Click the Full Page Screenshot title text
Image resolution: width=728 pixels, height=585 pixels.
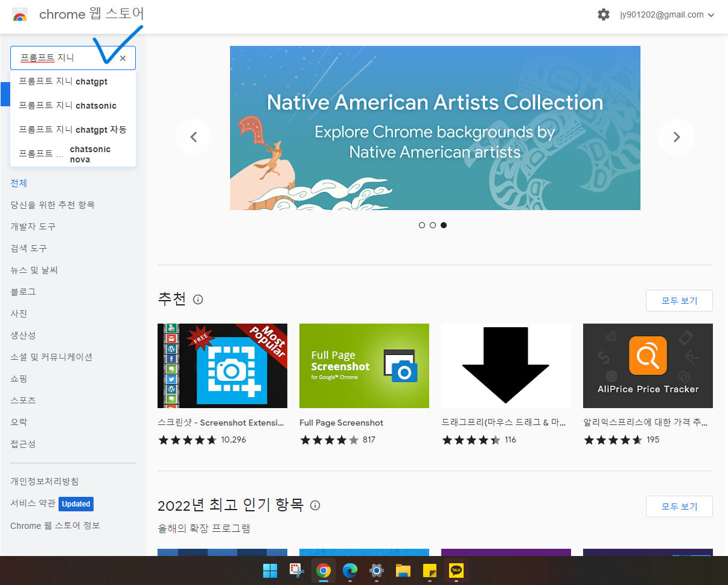[341, 423]
